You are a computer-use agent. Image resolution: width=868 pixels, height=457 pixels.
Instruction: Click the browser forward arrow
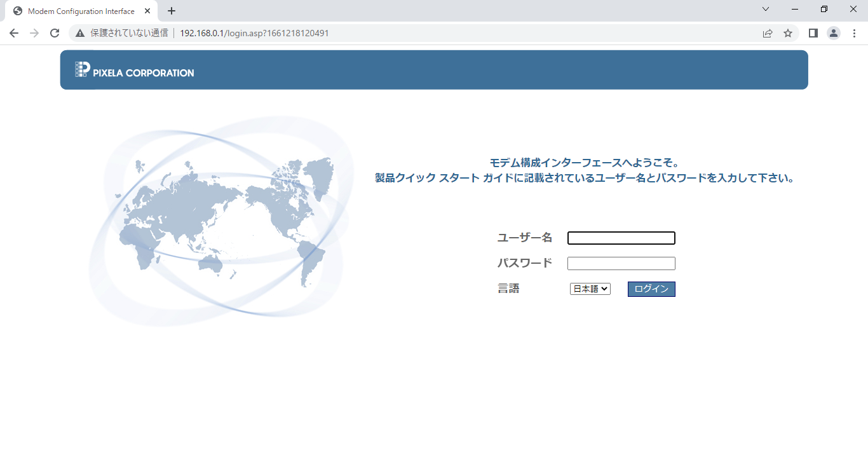[x=34, y=33]
